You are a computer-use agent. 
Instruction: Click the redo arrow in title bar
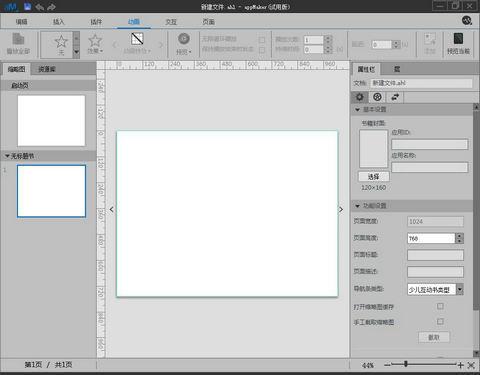pyautogui.click(x=51, y=7)
